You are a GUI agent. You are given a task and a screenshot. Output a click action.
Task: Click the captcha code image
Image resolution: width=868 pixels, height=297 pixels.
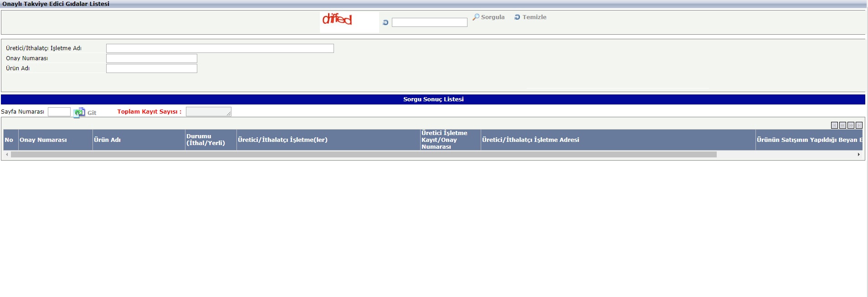click(349, 22)
